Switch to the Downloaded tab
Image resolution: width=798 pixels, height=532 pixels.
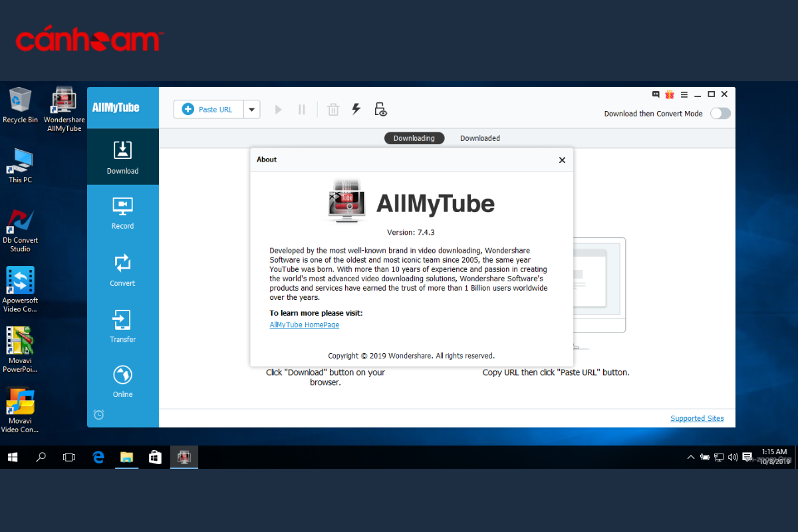(x=480, y=138)
